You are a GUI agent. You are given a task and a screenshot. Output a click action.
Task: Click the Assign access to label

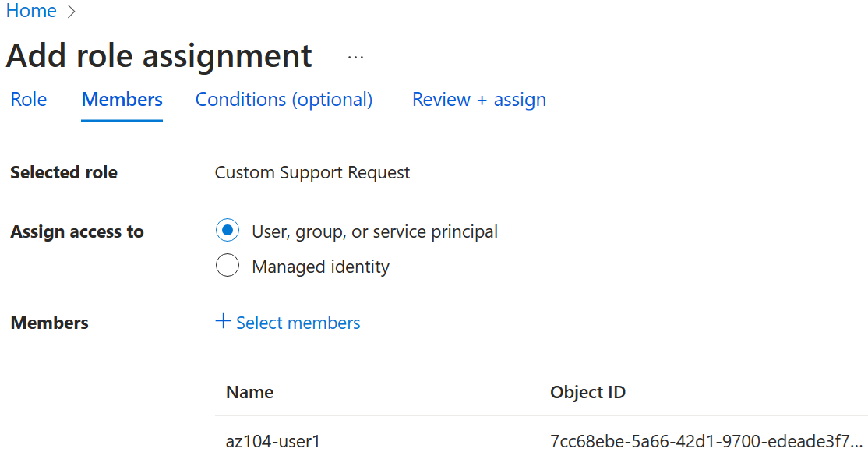tap(77, 231)
